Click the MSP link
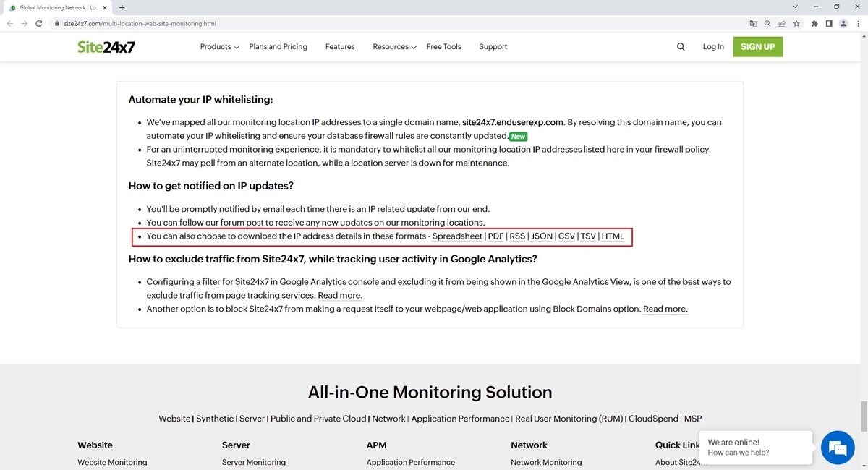 tap(693, 419)
